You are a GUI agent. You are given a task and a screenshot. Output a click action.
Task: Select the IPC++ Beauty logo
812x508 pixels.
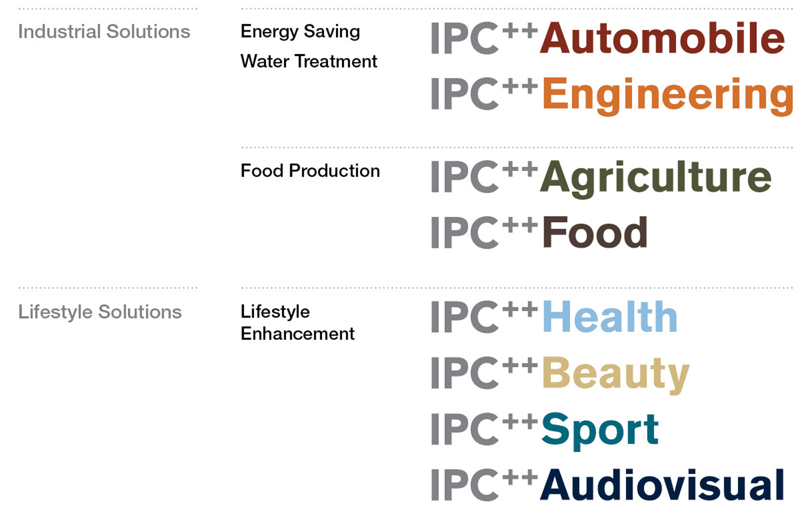(x=560, y=375)
